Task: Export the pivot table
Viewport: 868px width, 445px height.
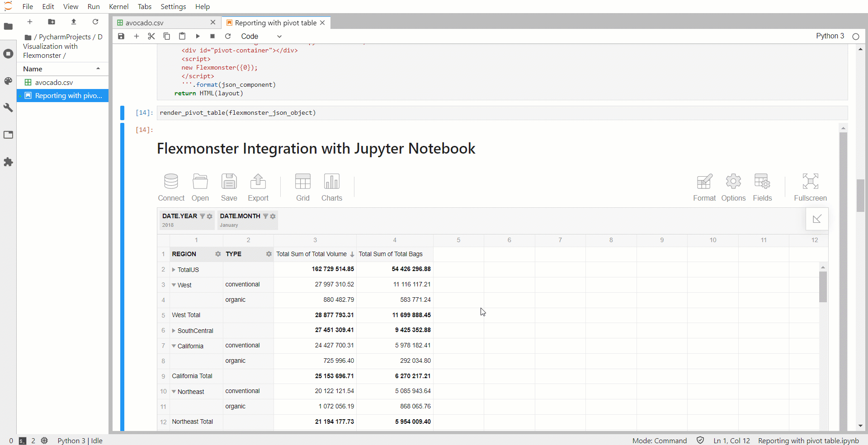Action: [x=258, y=187]
